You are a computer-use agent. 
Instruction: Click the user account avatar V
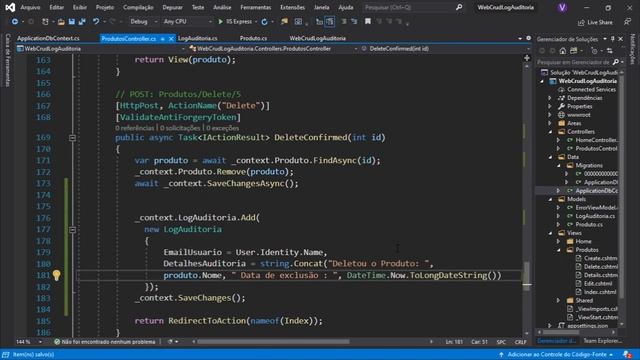[562, 7]
